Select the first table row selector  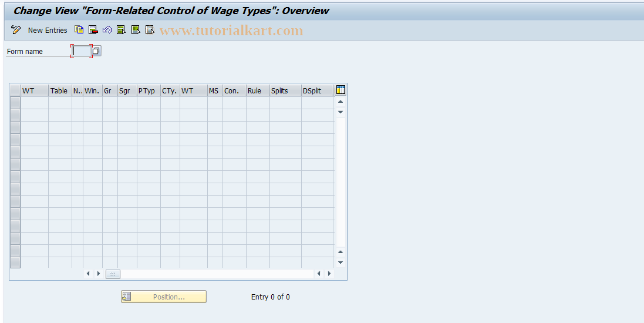15,103
